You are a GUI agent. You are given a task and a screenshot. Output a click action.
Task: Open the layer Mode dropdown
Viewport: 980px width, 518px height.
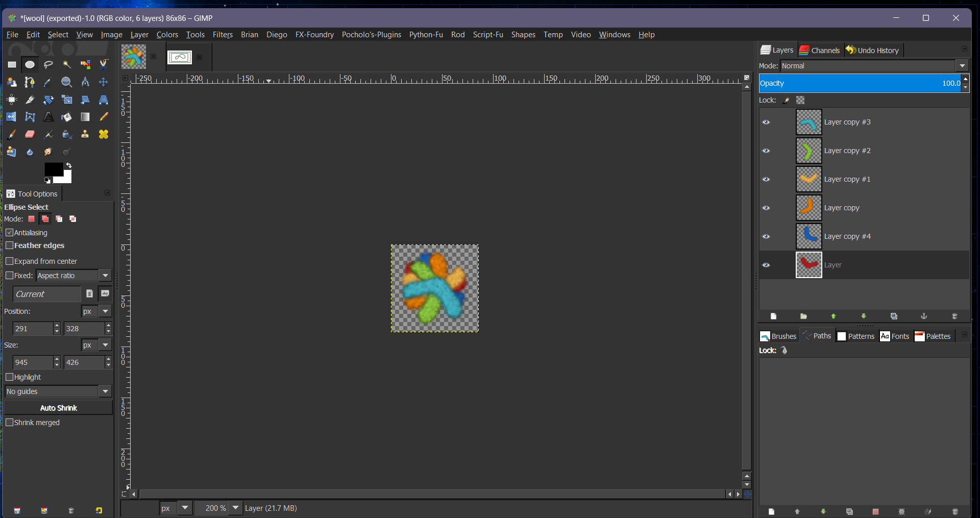tap(962, 65)
